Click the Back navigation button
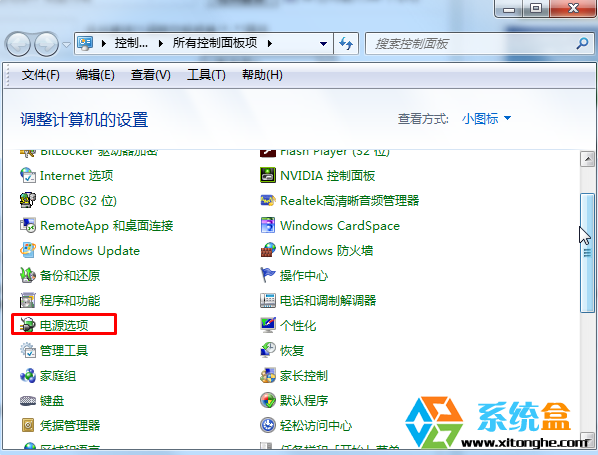Viewport: 598px width, 455px height. tap(18, 44)
